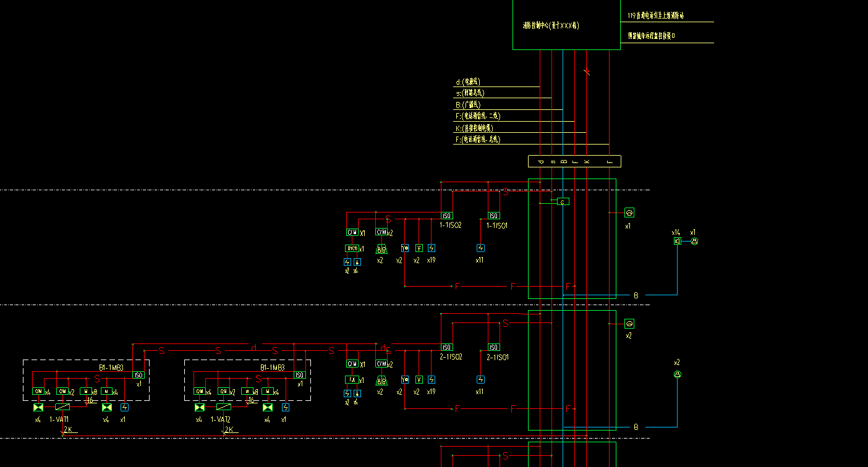Select the ISO isolator box above 1-1ISO1

point(493,216)
